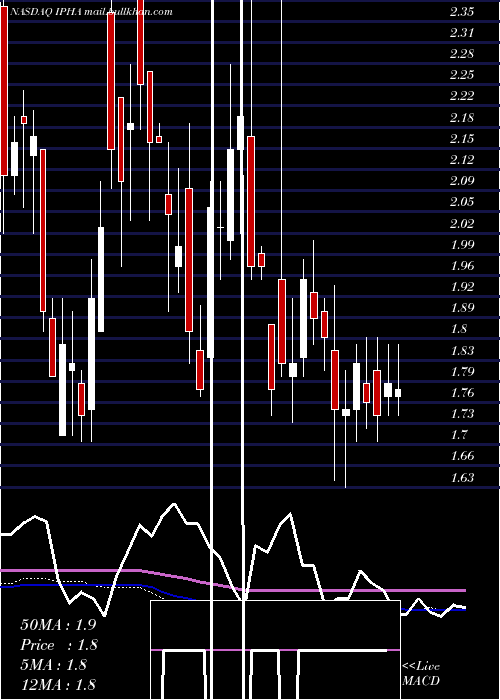This screenshot has width=500, height=700.
Task: Click the 1.83 price axis label
Action: [462, 351]
